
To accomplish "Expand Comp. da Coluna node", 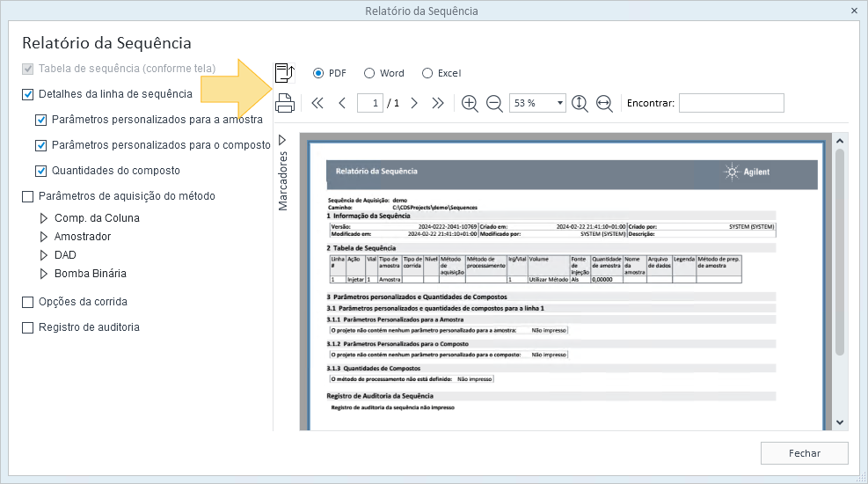I will [x=44, y=218].
